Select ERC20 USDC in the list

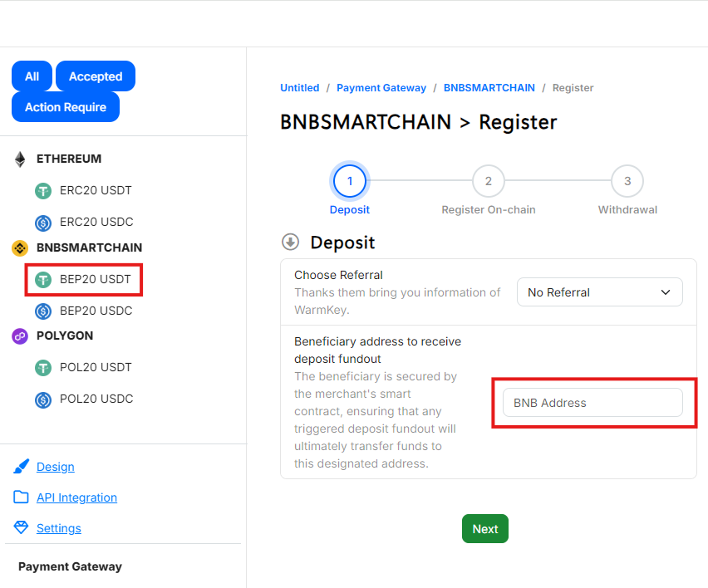96,222
